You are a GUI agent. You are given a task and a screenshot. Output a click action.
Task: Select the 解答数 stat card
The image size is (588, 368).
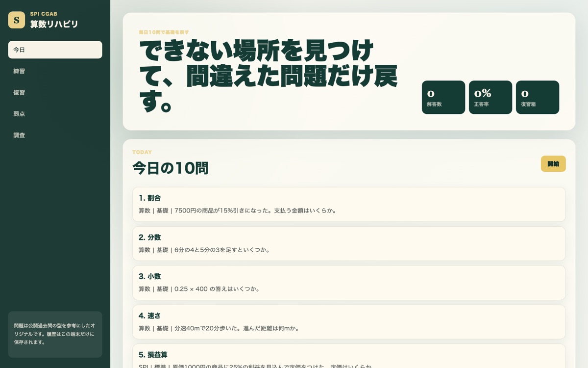(x=443, y=97)
